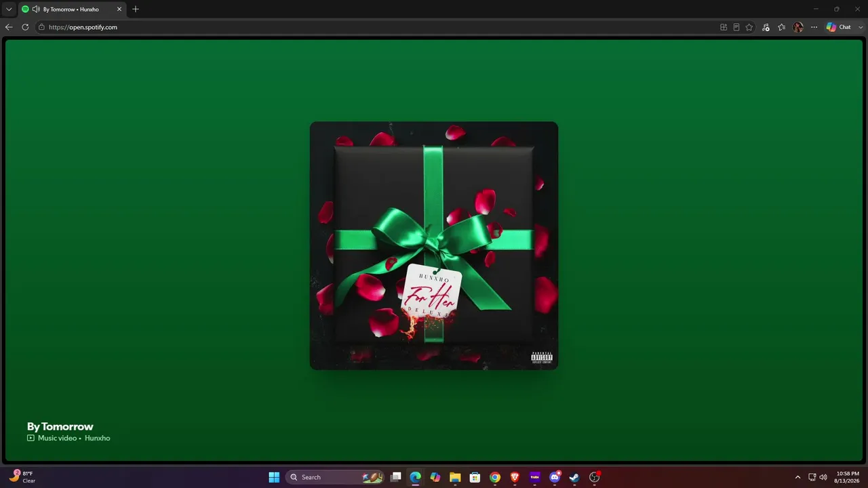
Task: Open the Tubi app on the taskbar
Action: pos(534,477)
